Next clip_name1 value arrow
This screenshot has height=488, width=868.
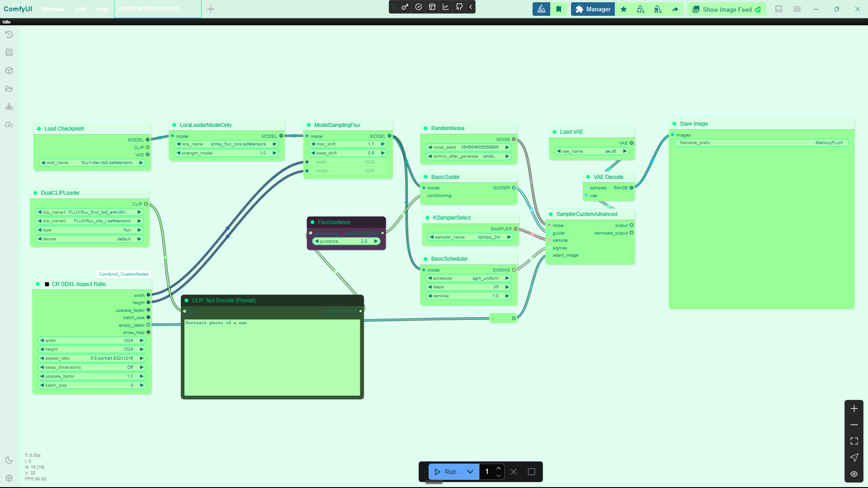coord(139,212)
